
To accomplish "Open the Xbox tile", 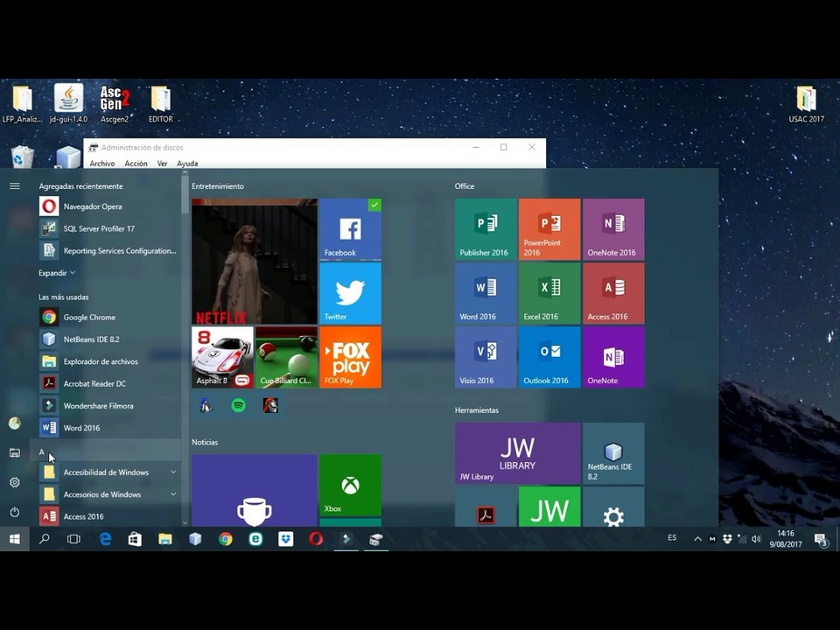I will point(350,486).
